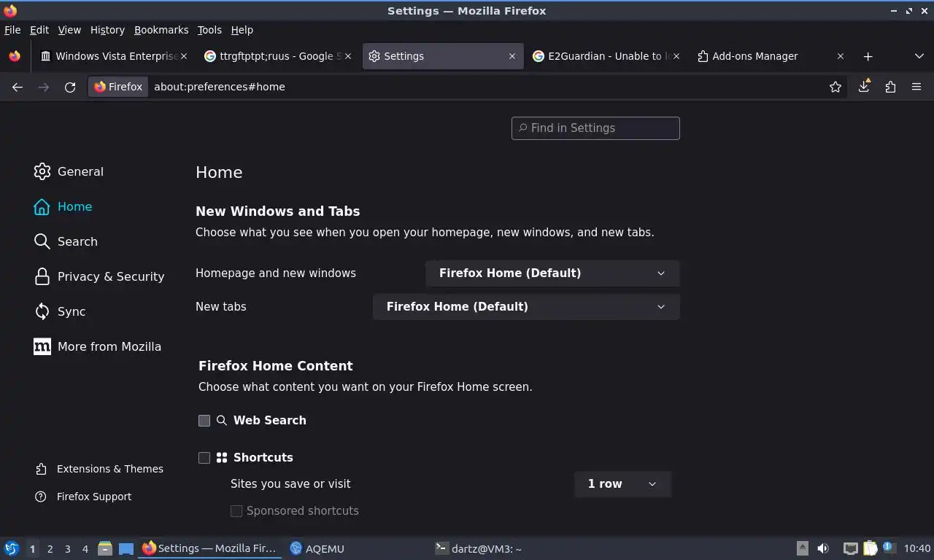
Task: Switch to workspace 3 on taskbar
Action: [67, 549]
